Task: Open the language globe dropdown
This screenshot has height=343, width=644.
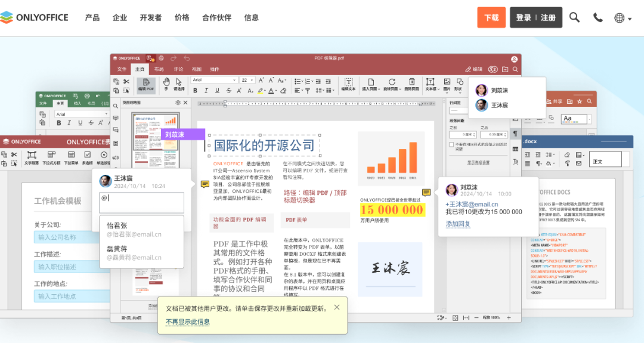Action: (x=620, y=18)
